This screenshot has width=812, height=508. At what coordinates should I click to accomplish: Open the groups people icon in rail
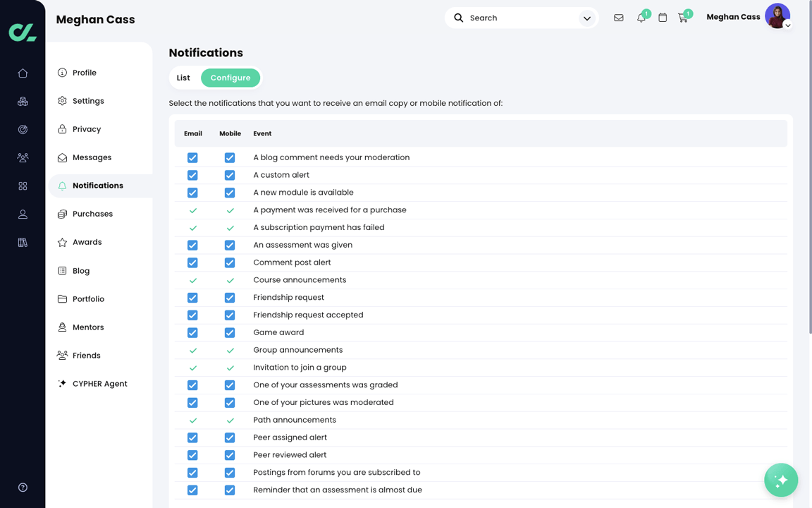[23, 157]
